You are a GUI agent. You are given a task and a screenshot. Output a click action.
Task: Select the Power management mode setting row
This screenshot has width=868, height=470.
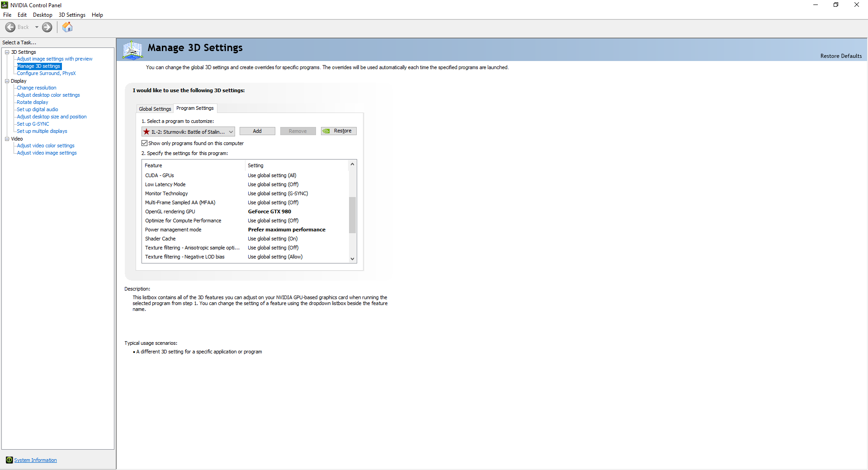pyautogui.click(x=246, y=230)
